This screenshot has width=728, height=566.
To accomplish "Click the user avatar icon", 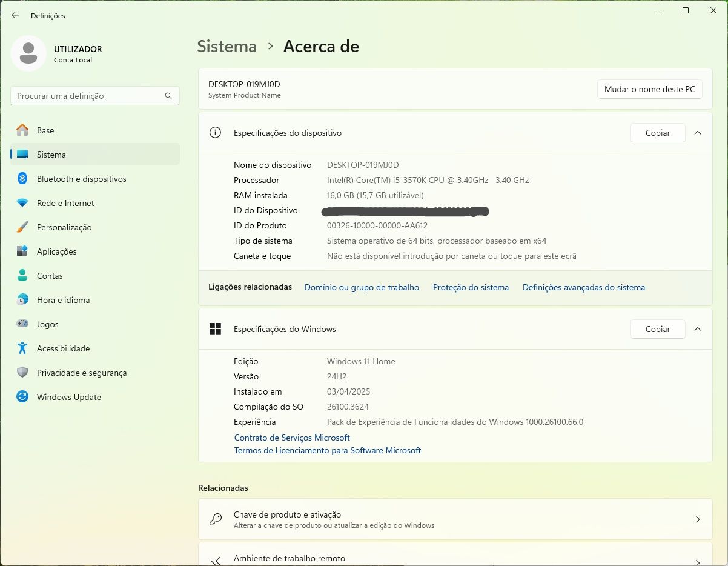I will [28, 53].
